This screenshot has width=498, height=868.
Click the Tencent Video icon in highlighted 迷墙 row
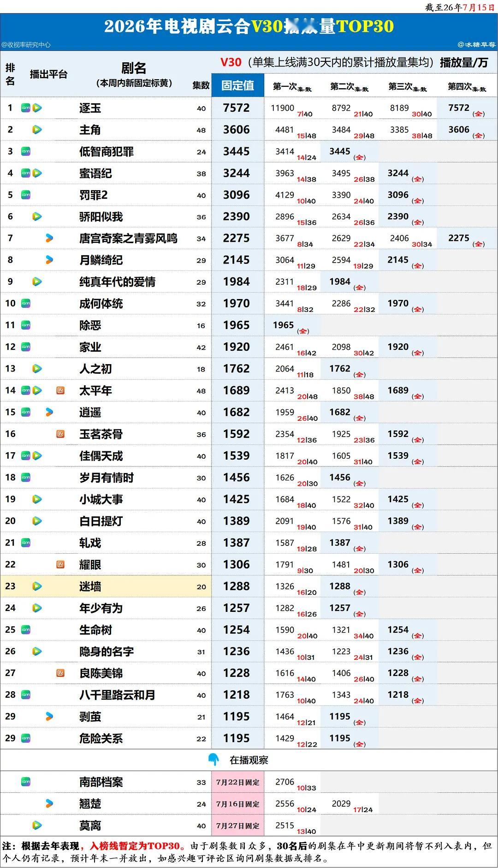(x=37, y=586)
